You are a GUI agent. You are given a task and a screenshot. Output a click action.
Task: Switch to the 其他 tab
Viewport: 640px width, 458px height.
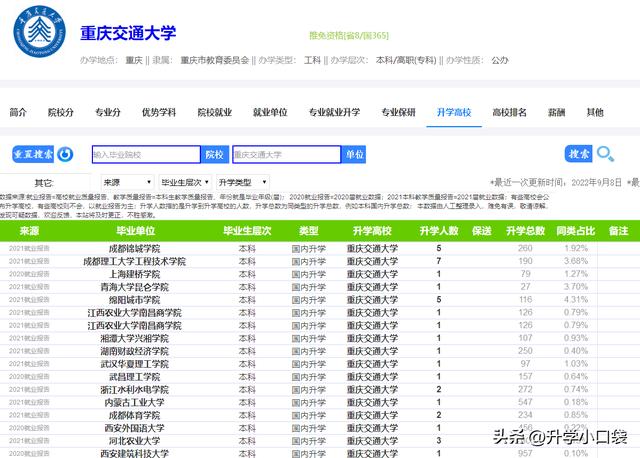pos(595,112)
